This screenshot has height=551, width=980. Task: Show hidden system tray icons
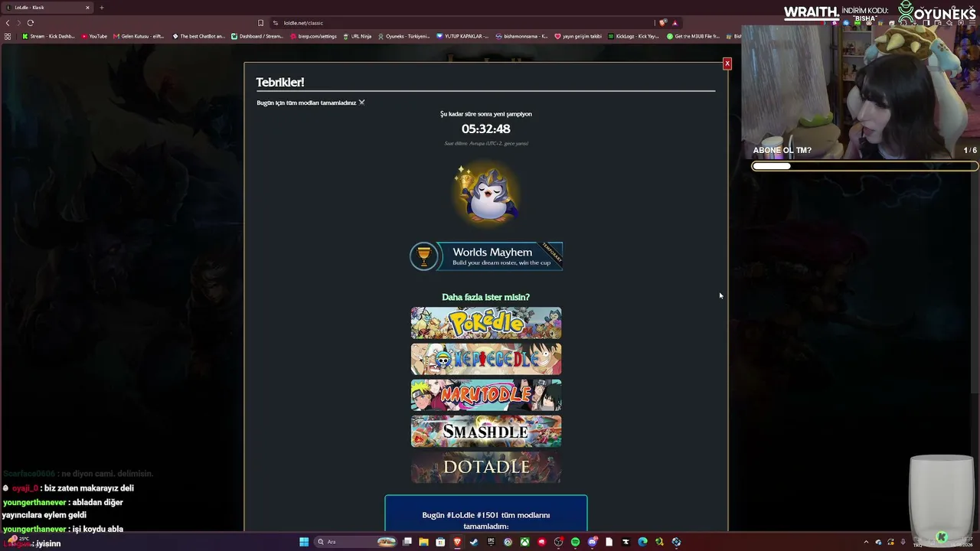click(866, 542)
